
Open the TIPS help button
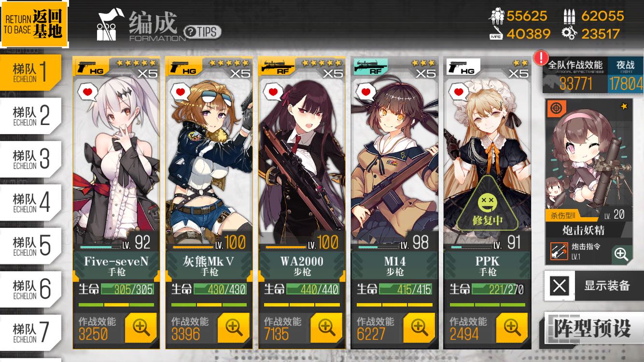(x=203, y=32)
